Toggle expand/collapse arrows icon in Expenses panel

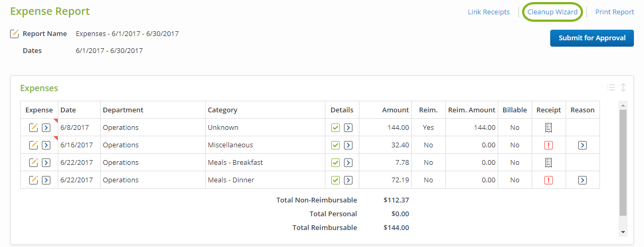(623, 88)
